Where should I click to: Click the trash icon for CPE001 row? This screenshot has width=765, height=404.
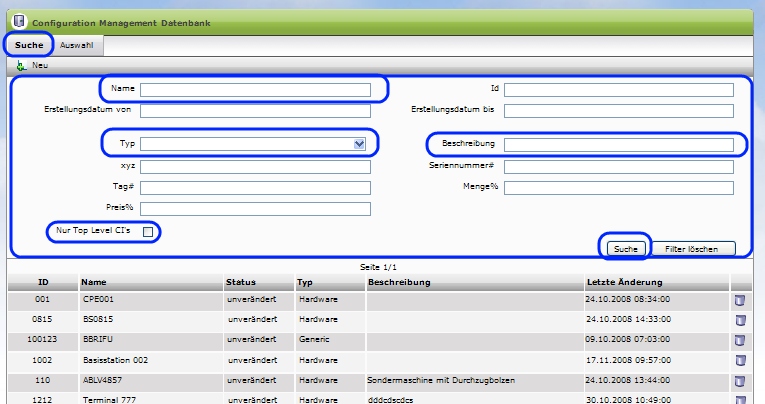[740, 299]
